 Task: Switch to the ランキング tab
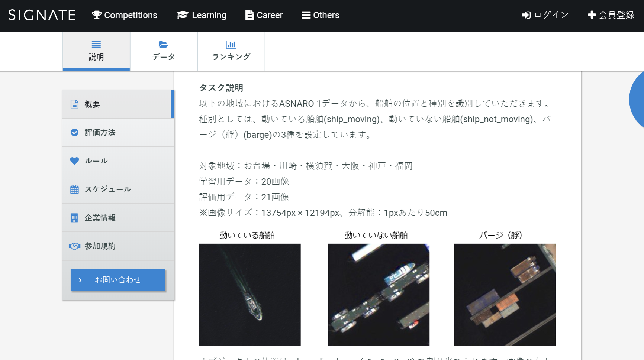point(231,52)
